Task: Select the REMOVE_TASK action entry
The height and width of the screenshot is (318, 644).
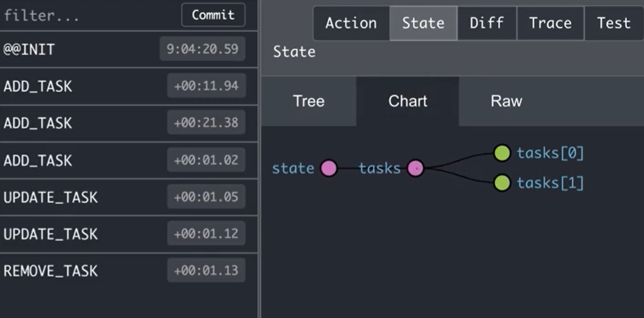Action: 129,270
